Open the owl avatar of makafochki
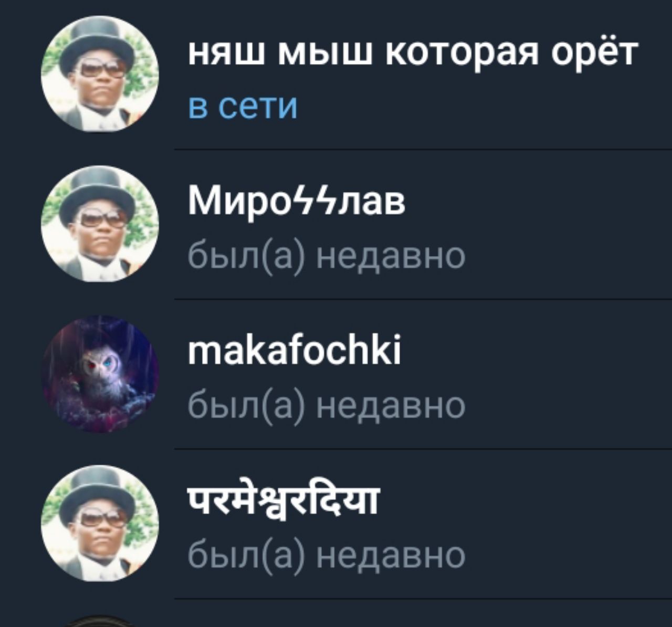Screen dimensions: 672x627 click(100, 374)
